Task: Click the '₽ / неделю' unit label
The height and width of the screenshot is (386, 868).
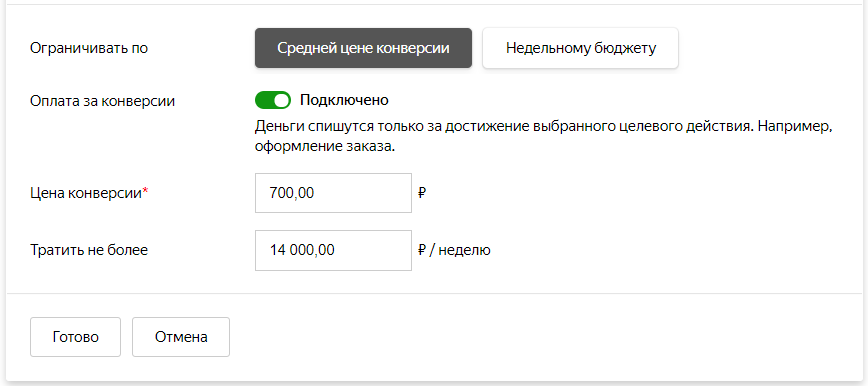Action: click(x=454, y=250)
